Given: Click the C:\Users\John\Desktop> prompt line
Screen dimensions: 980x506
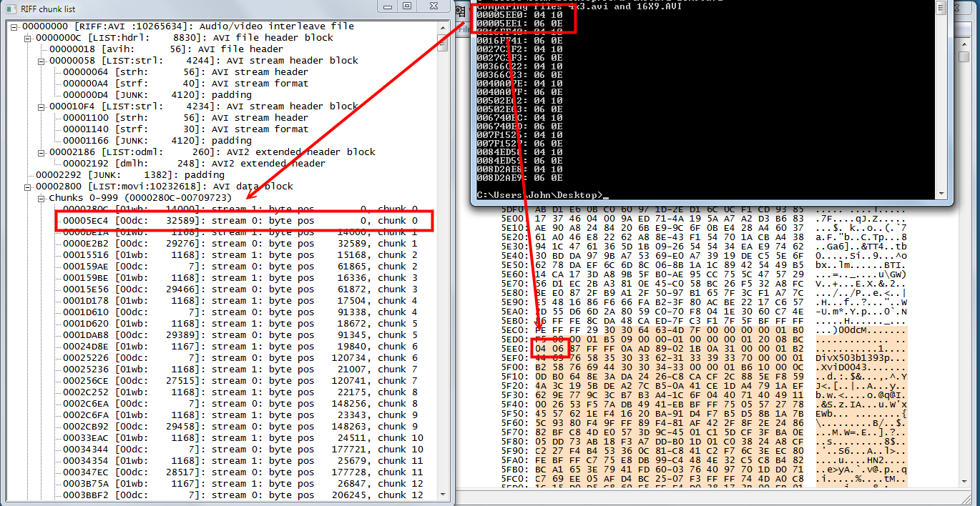Looking at the screenshot, I should (x=542, y=195).
